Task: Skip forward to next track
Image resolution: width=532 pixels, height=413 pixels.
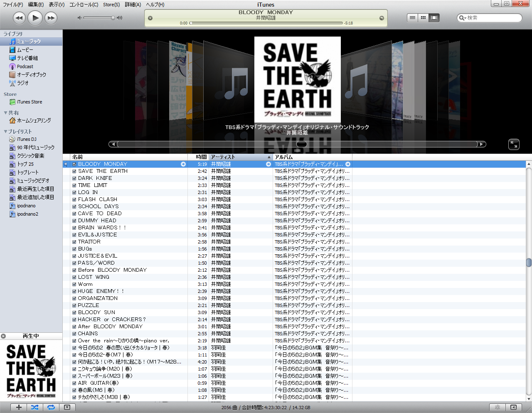Action: [x=51, y=18]
